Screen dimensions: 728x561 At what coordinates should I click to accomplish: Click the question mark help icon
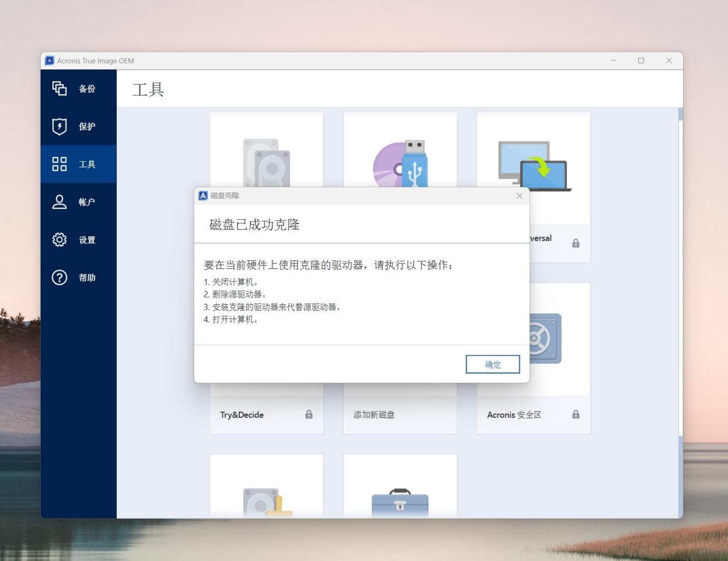(x=60, y=277)
